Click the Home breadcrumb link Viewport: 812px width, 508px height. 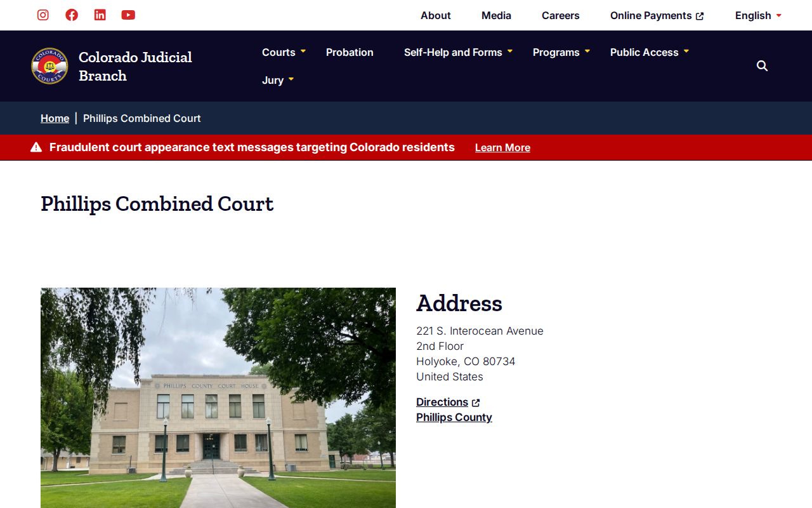click(55, 118)
